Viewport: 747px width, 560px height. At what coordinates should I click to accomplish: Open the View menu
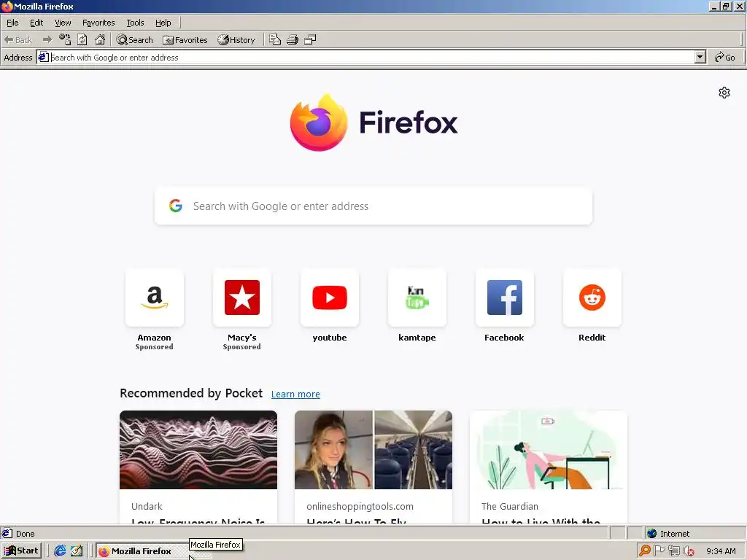click(x=63, y=23)
